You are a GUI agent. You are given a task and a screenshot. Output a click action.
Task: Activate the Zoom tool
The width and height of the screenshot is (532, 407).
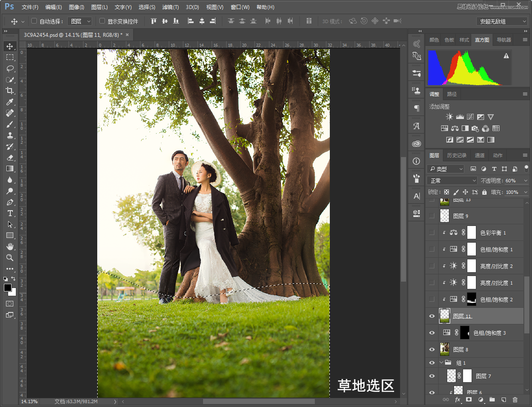click(9, 258)
